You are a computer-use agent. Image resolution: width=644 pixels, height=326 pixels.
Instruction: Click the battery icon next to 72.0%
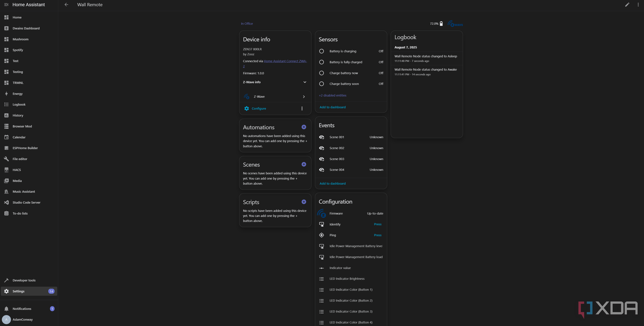pos(441,24)
